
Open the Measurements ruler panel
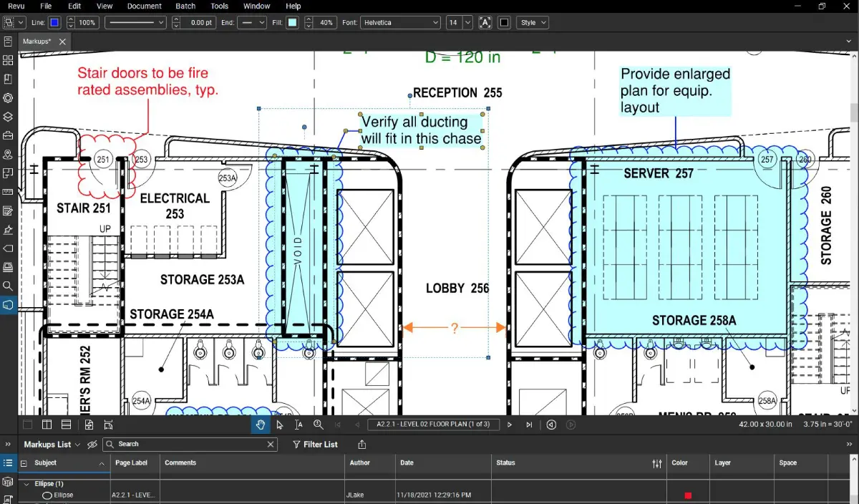point(8,192)
